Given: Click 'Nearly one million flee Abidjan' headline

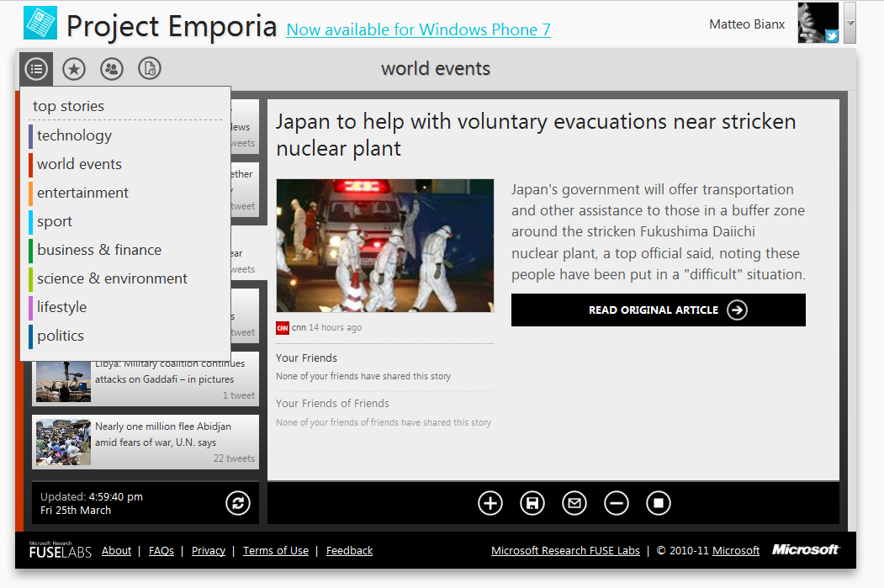Looking at the screenshot, I should (163, 434).
